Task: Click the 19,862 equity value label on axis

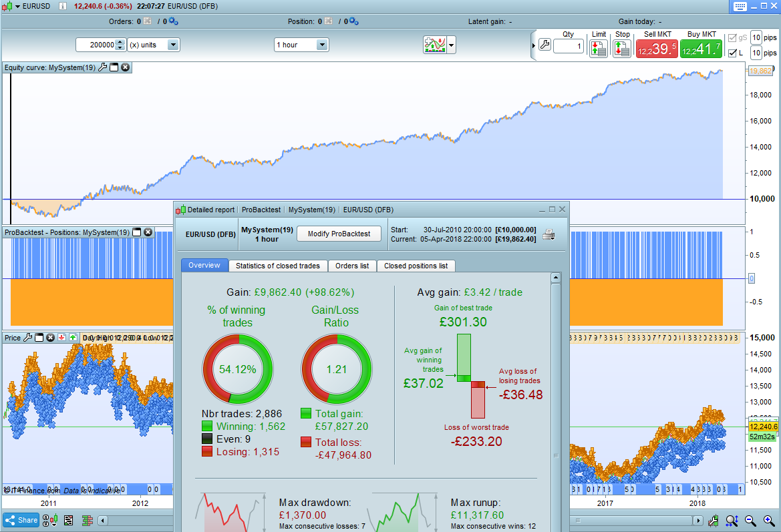Action: 760,71
